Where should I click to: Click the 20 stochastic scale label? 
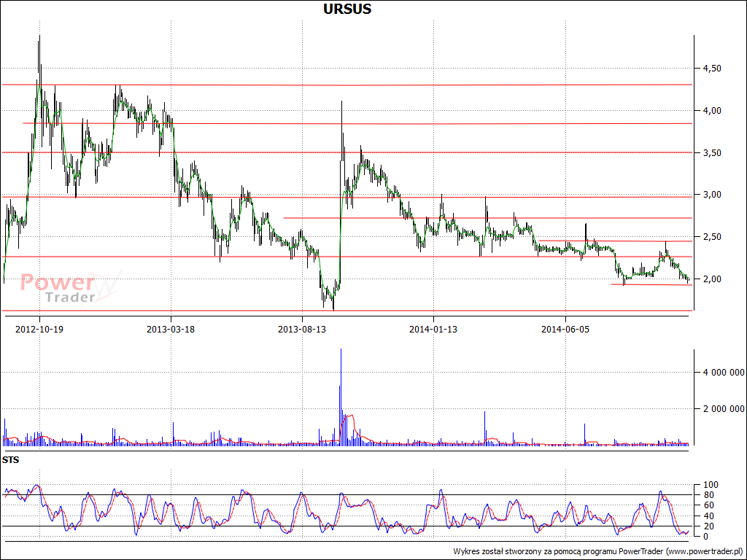pos(708,526)
